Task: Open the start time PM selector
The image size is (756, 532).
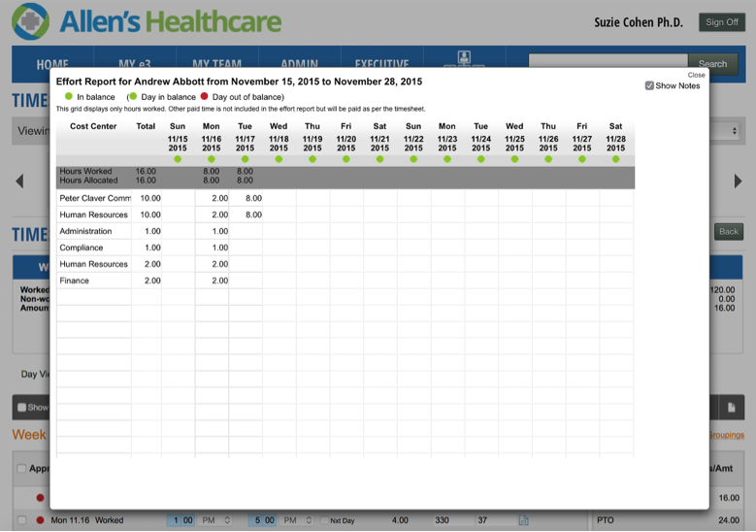Action: point(216,521)
